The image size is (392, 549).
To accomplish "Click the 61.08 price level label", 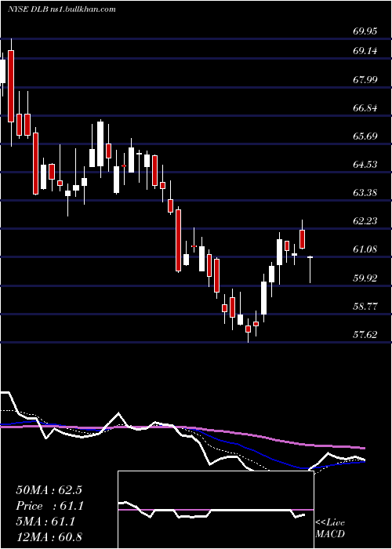I will click(365, 249).
